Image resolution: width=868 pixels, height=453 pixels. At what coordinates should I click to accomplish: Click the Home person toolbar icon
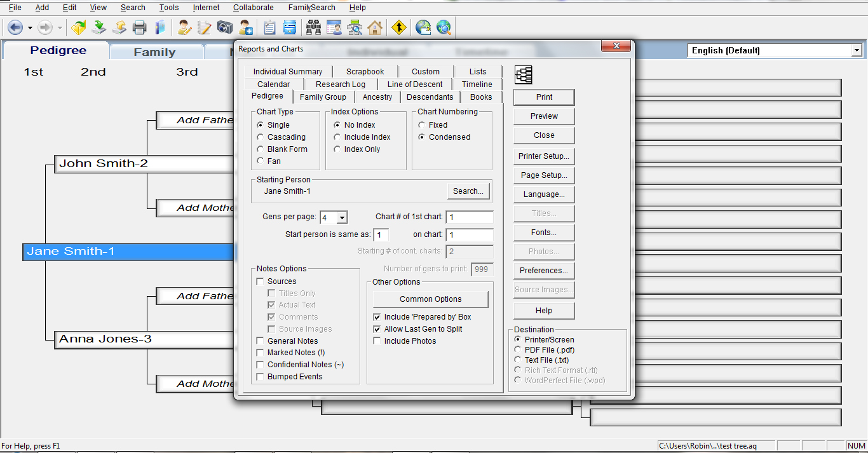pyautogui.click(x=374, y=27)
